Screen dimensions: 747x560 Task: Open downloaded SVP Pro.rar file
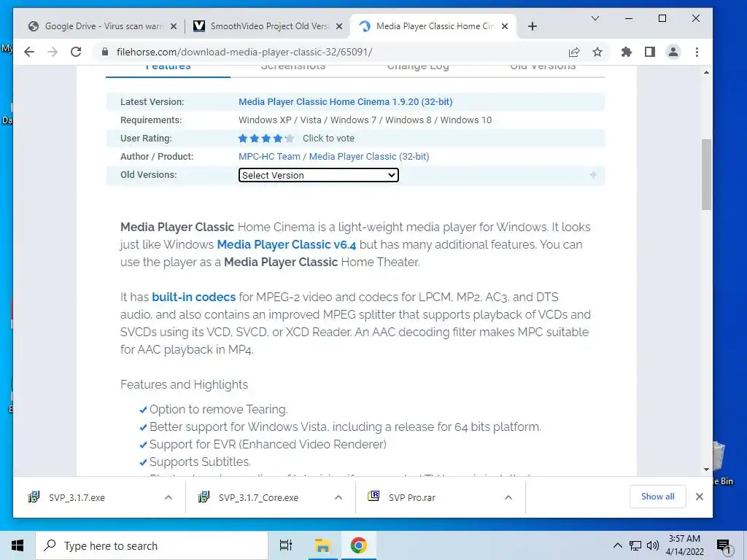pyautogui.click(x=411, y=497)
